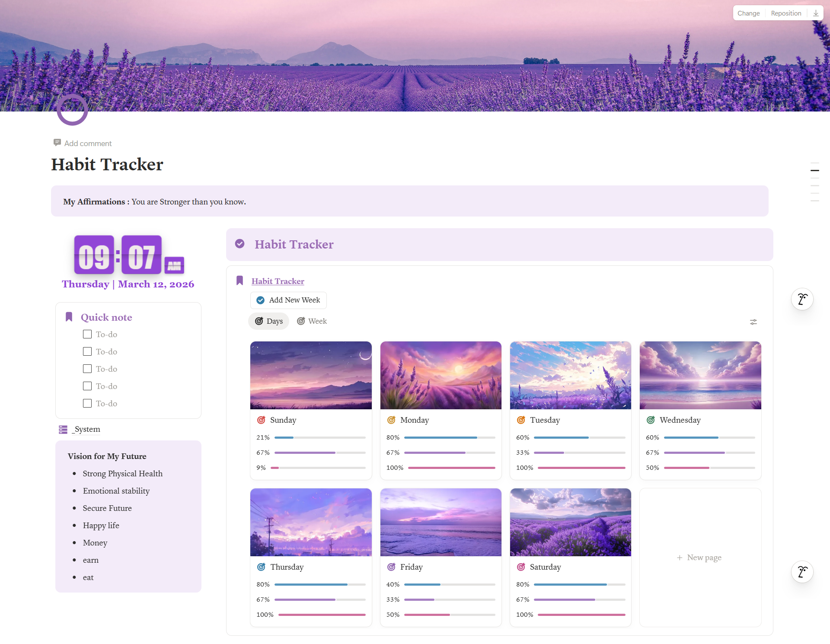Switch to the Week view
The image size is (830, 644).
coord(312,321)
